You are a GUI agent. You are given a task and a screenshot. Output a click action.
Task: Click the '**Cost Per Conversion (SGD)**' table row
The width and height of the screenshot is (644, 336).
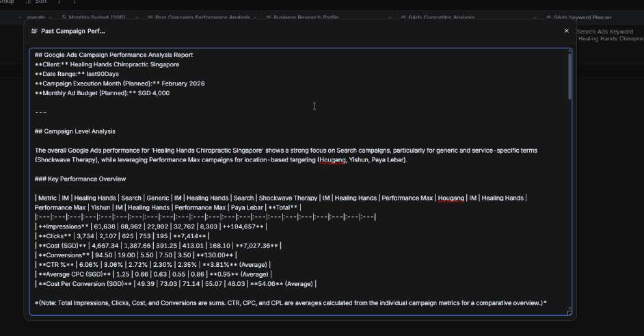(176, 284)
